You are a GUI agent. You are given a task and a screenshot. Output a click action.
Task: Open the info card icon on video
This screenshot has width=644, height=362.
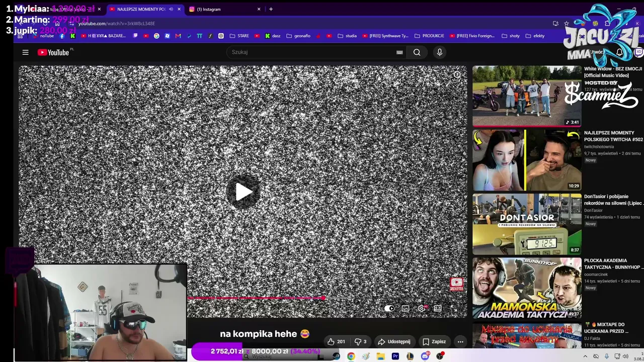click(457, 75)
